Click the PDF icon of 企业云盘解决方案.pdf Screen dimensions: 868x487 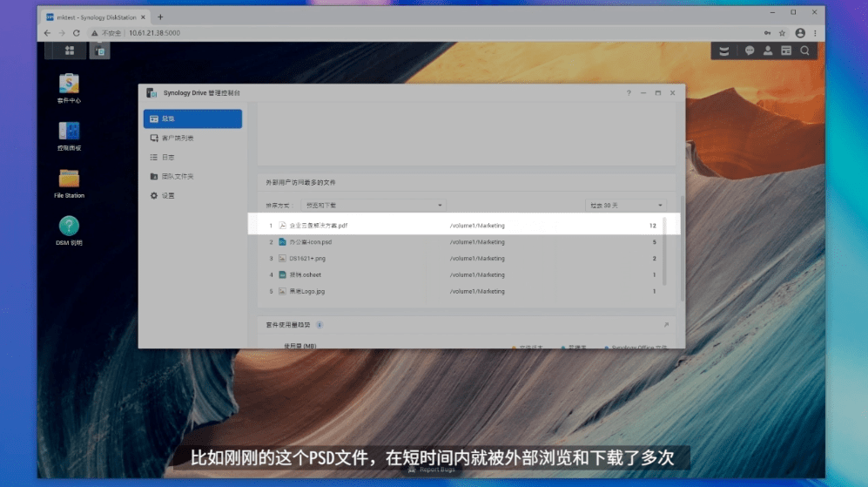pos(282,226)
